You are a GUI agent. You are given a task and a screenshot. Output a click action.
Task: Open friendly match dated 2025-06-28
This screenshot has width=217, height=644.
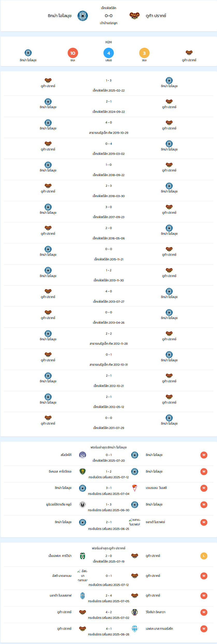[109, 631]
